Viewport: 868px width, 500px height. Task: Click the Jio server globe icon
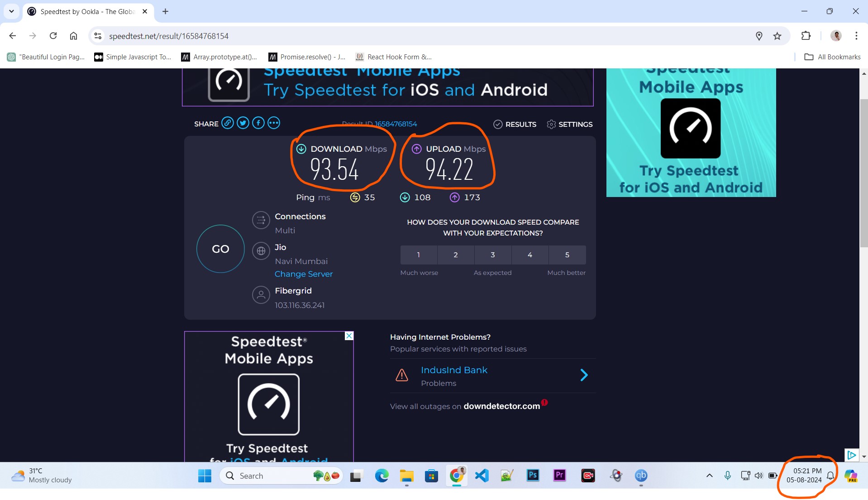(x=261, y=250)
